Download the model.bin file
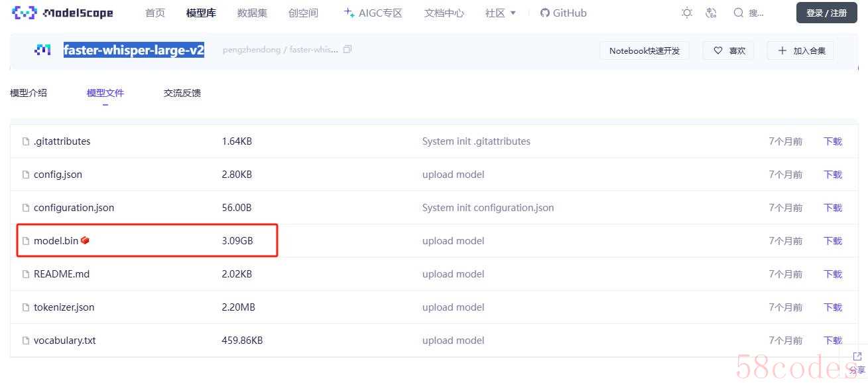The image size is (868, 387). click(x=832, y=241)
